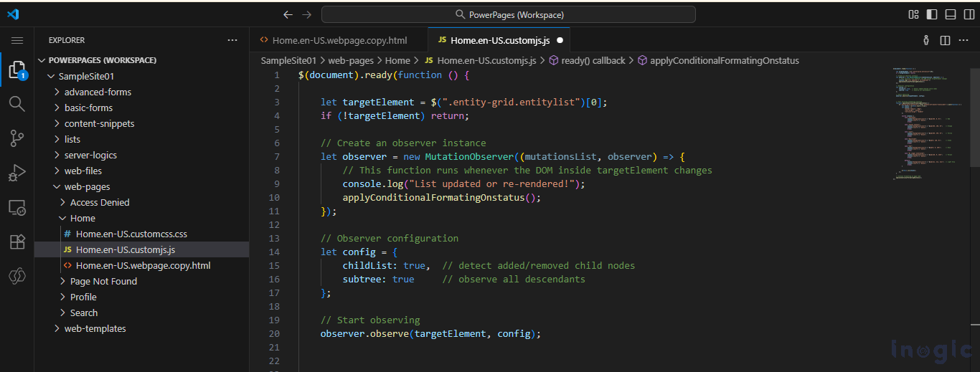This screenshot has width=980, height=372.
Task: Toggle the secondary side bar layout button
Action: [x=969, y=14]
